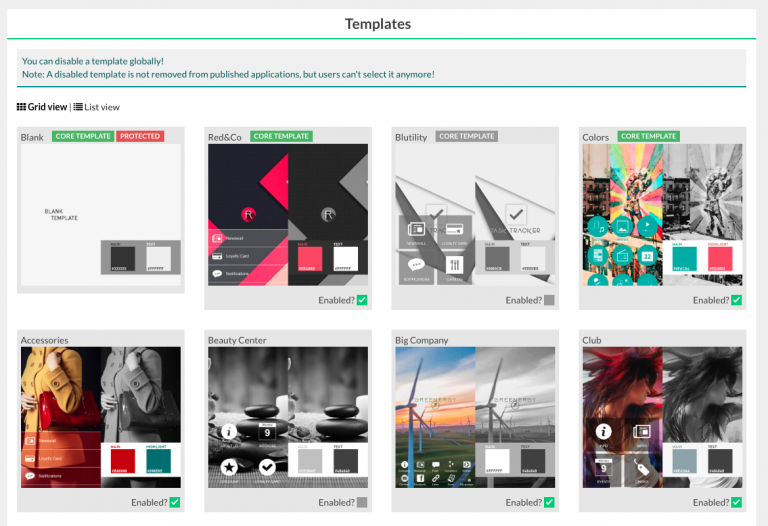This screenshot has height=526, width=768.
Task: Toggle Accessories template Enabled checkbox
Action: click(174, 502)
